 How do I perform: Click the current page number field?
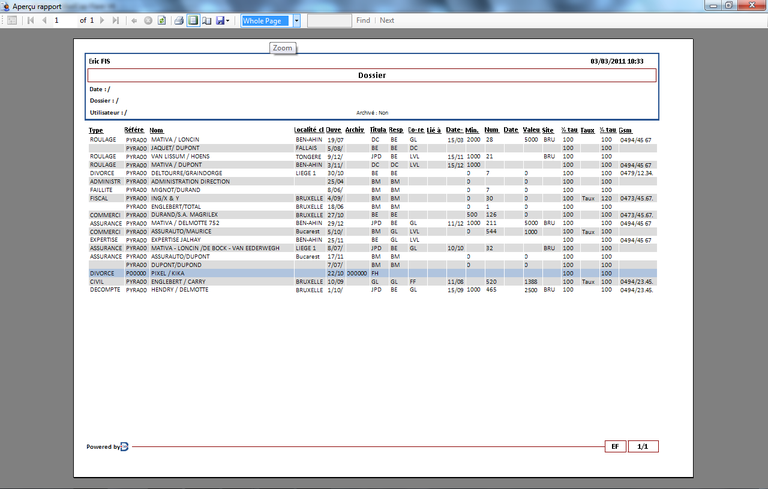coord(63,20)
